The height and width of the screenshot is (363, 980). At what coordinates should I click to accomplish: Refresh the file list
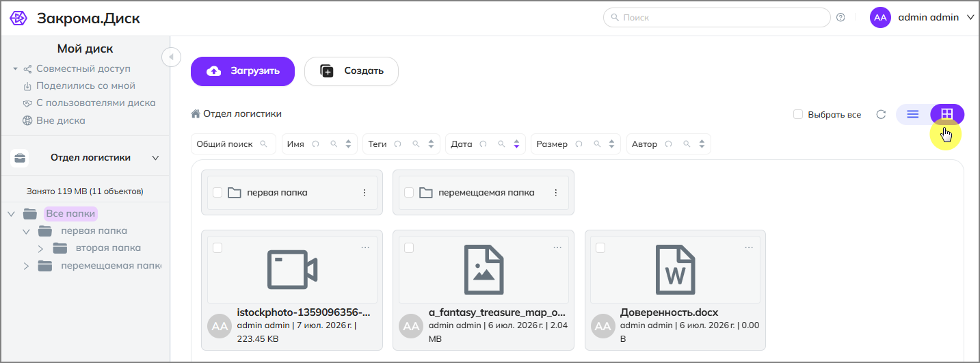coord(881,114)
